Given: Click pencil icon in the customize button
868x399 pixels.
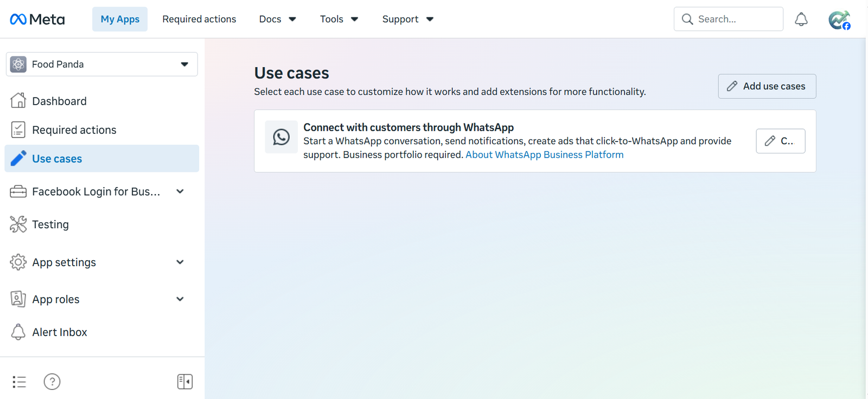Looking at the screenshot, I should click(770, 141).
